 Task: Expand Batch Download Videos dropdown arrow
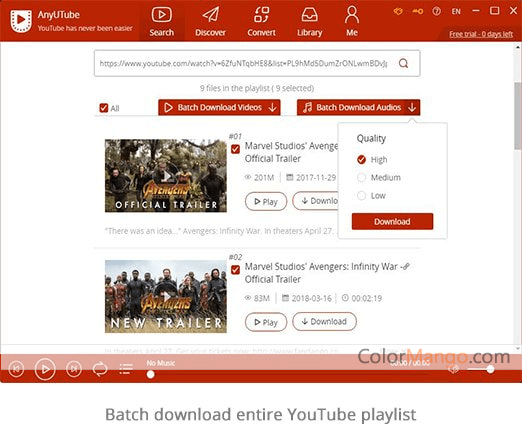pos(273,107)
